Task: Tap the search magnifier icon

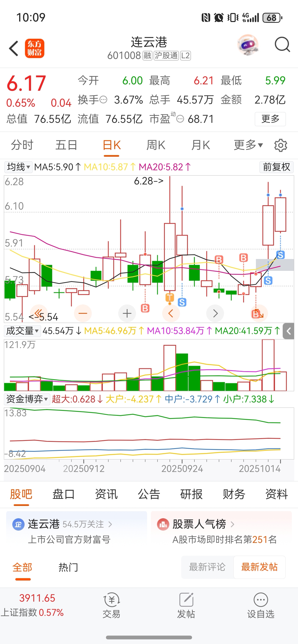Action: click(x=282, y=45)
